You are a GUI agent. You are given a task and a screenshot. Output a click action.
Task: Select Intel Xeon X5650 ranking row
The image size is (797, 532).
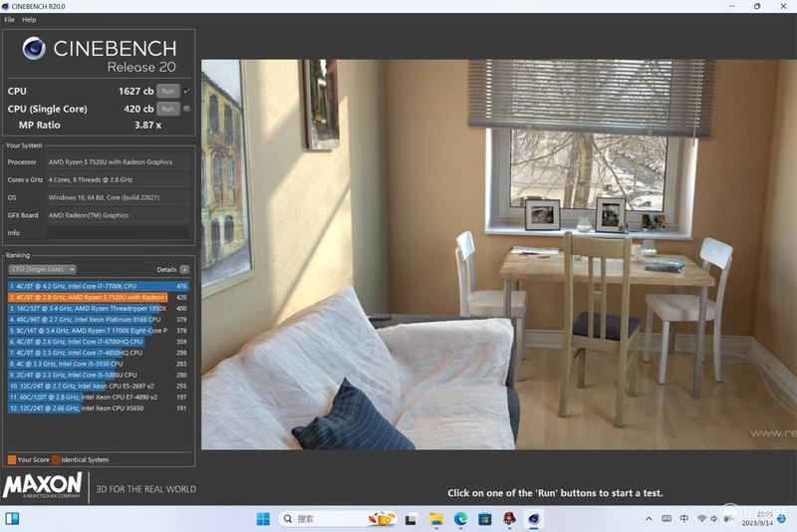click(x=99, y=408)
